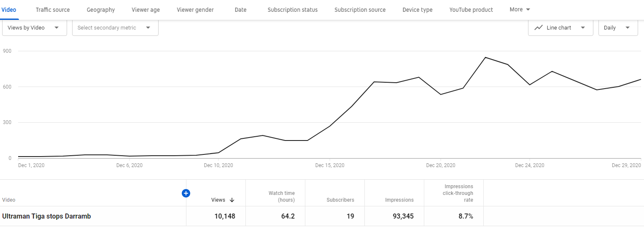Screen dimensions: 644x227
Task: Click the chart peak near Dec 22
Action: (x=485, y=57)
